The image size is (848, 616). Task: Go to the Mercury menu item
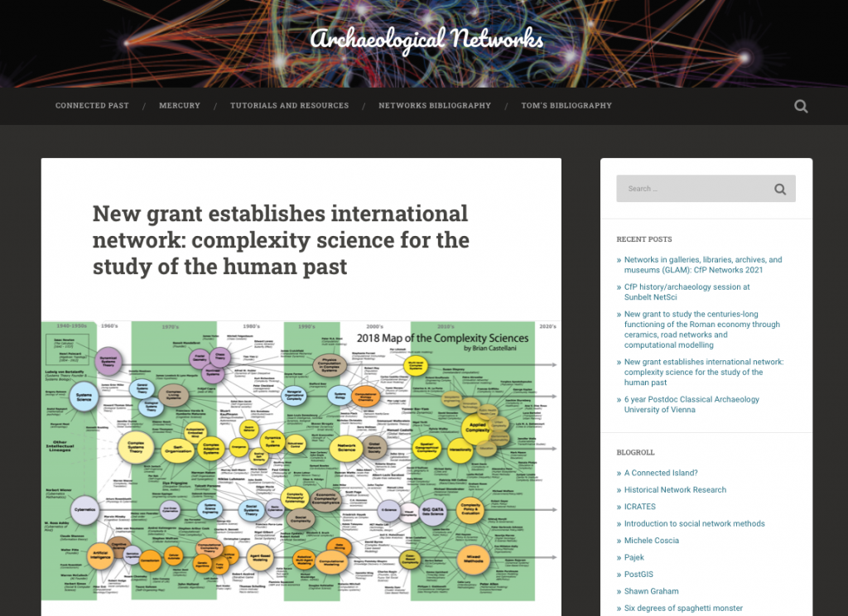point(180,105)
